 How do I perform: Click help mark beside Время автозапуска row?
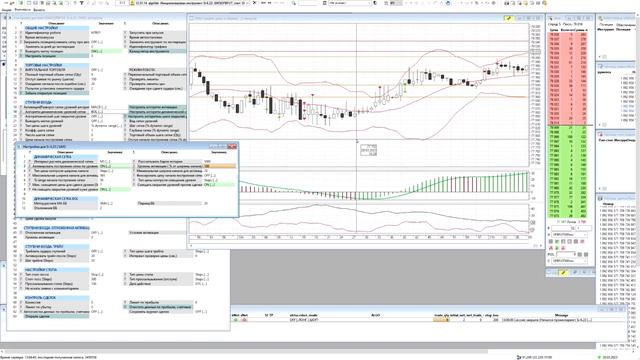[x=21, y=37]
